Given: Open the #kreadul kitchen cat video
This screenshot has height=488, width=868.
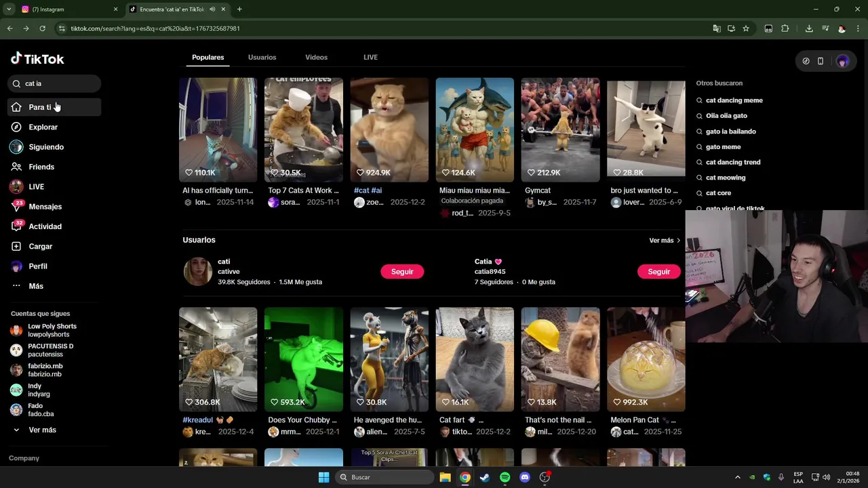Looking at the screenshot, I should 218,359.
